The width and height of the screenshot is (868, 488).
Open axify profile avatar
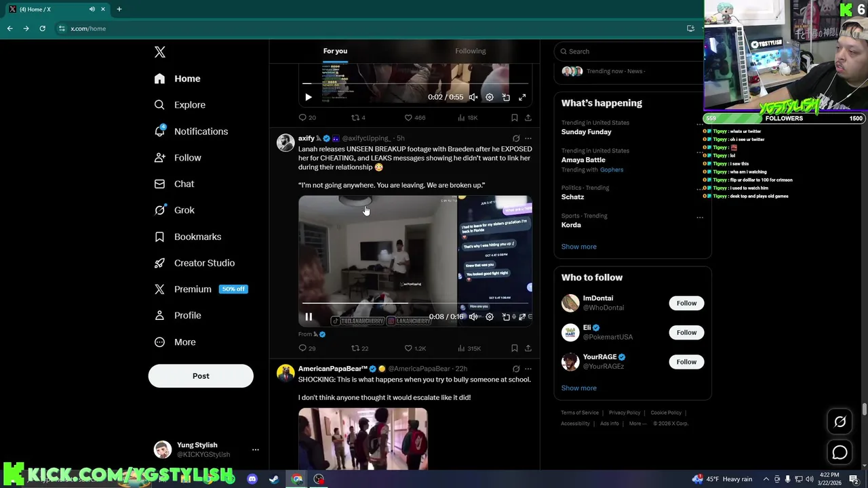point(285,142)
